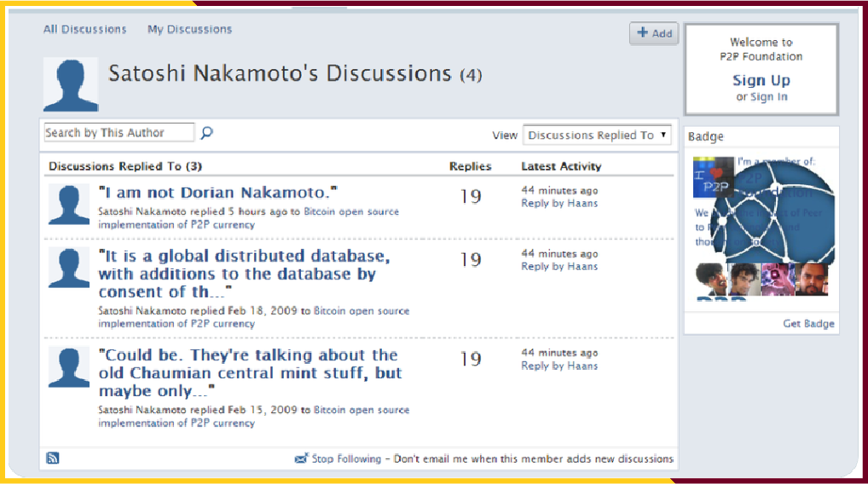Open the Discussions Replied To view dropdown
The height and width of the screenshot is (484, 868).
tap(597, 135)
